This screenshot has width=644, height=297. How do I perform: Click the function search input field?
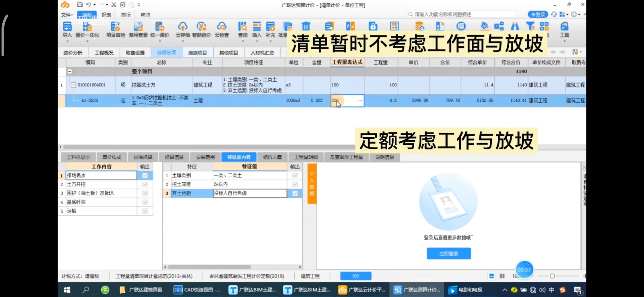click(461, 14)
